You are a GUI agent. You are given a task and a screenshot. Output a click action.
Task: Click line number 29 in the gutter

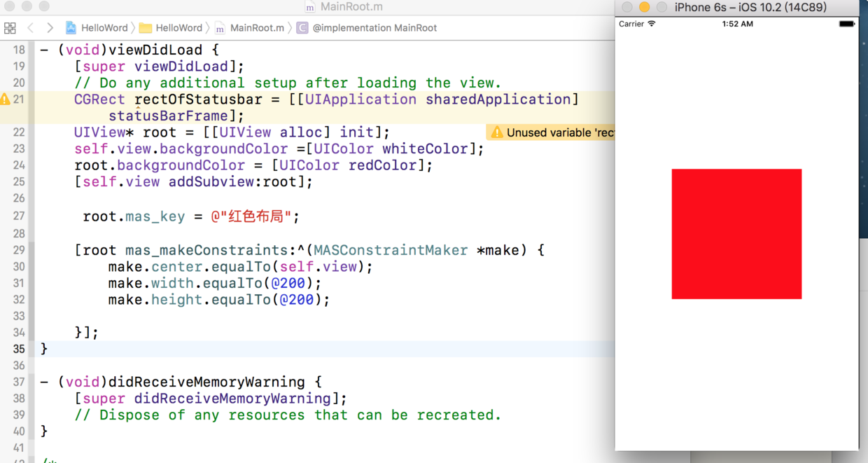coord(19,250)
